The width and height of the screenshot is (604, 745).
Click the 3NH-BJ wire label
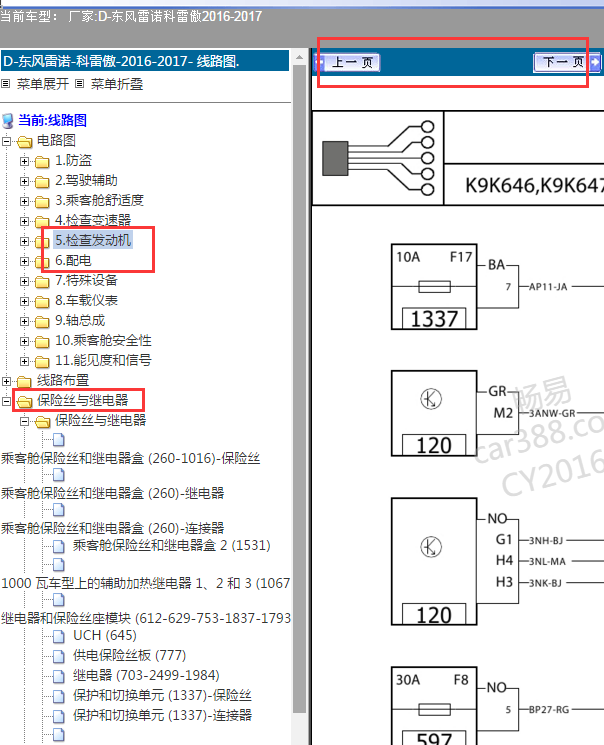pyautogui.click(x=546, y=540)
